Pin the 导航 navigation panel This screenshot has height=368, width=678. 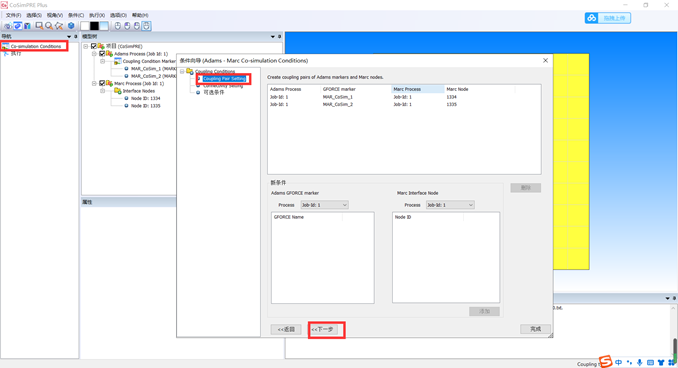point(75,37)
